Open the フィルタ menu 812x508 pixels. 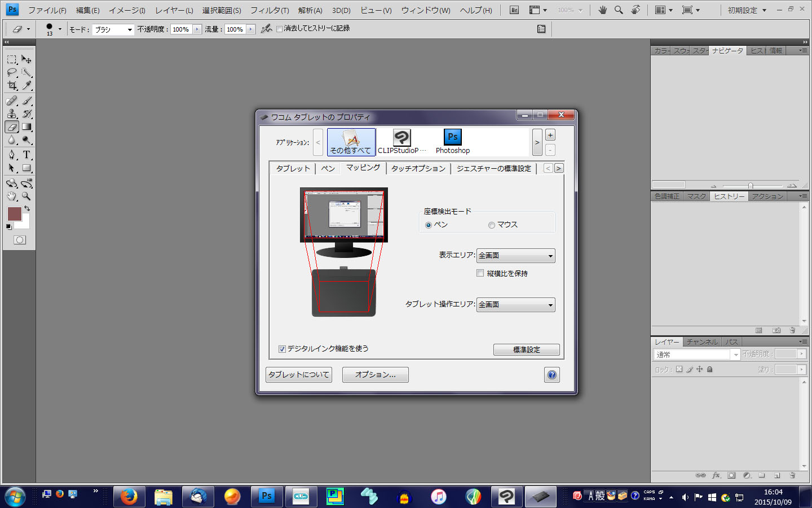(270, 10)
